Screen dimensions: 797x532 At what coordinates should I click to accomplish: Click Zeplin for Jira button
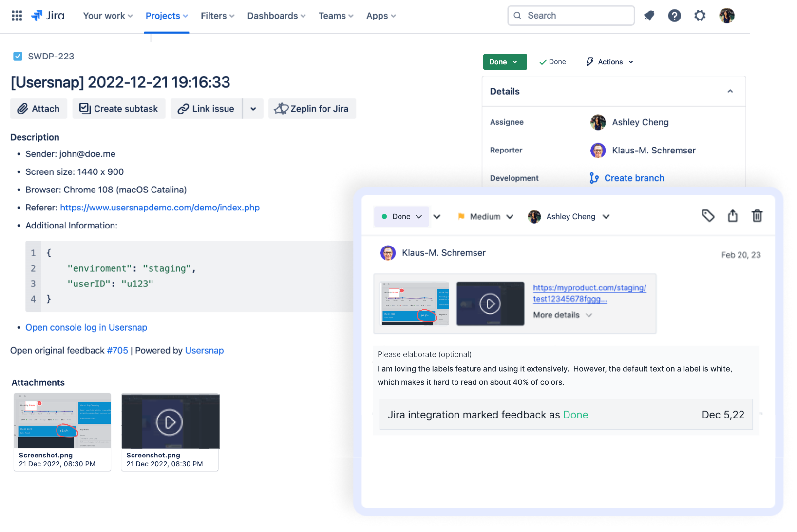[312, 109]
